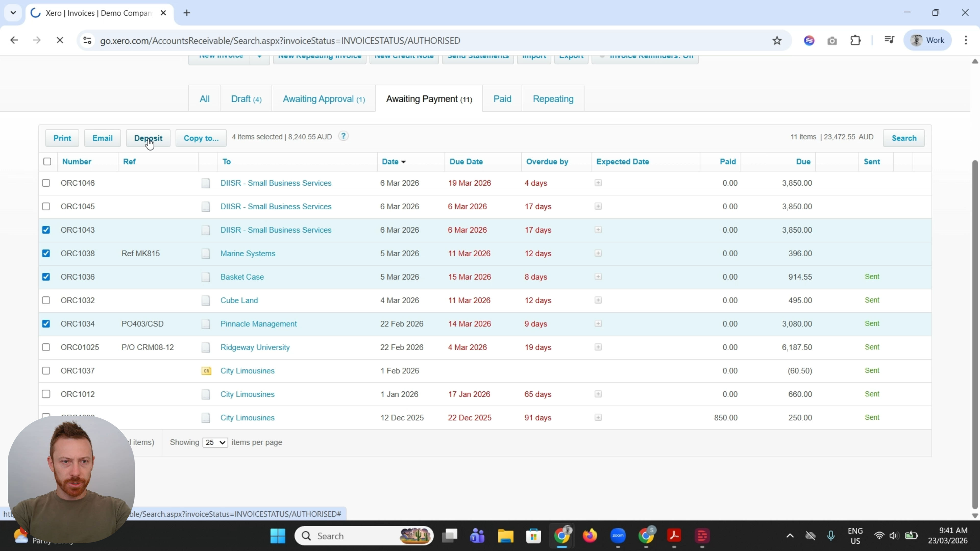Open the Pinnacle Management contact link
The height and width of the screenshot is (551, 980).
pyautogui.click(x=258, y=324)
